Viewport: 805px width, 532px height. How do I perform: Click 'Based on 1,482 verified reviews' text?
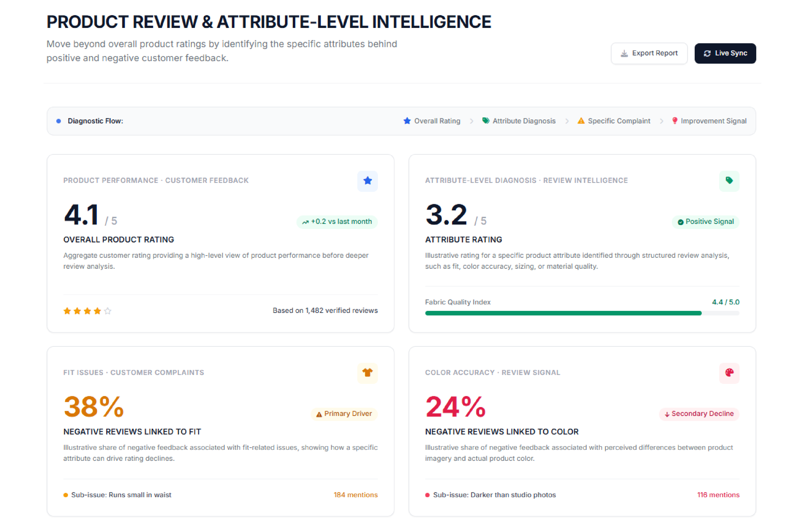(325, 310)
